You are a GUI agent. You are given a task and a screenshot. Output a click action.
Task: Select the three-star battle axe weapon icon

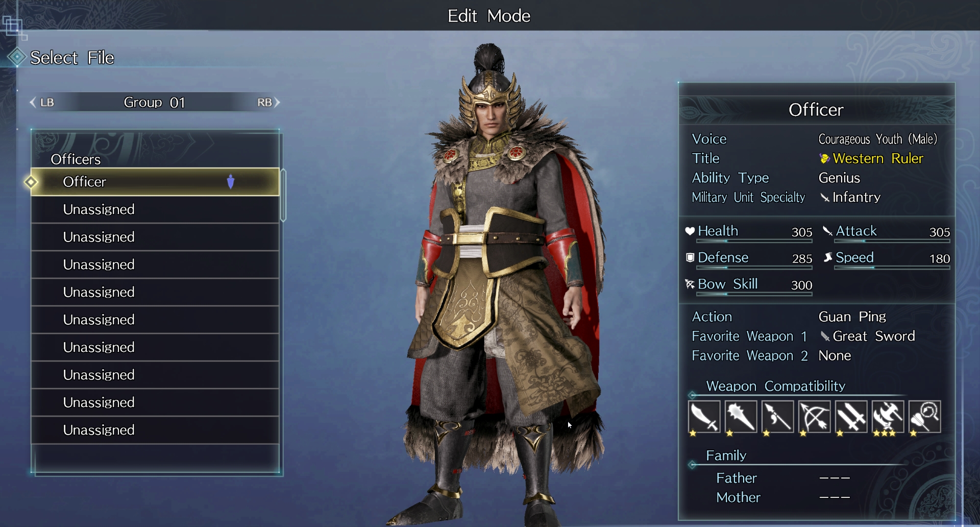888,417
